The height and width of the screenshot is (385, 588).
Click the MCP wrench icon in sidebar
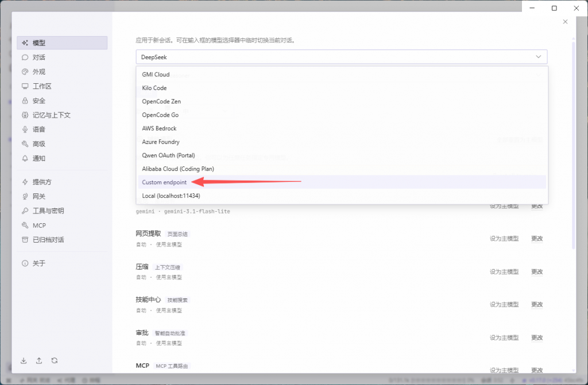25,225
